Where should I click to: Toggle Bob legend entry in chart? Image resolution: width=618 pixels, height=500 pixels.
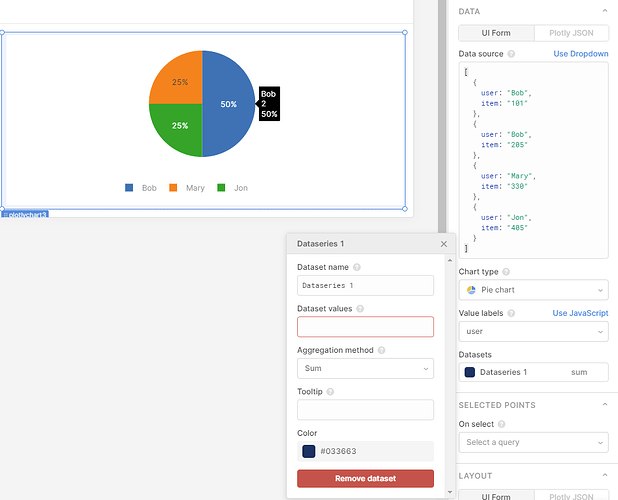click(x=141, y=188)
